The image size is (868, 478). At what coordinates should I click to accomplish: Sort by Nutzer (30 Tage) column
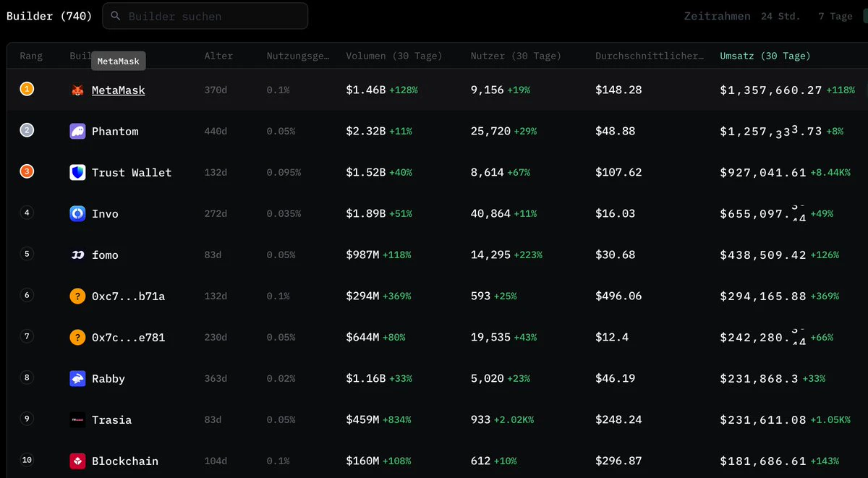tap(516, 56)
